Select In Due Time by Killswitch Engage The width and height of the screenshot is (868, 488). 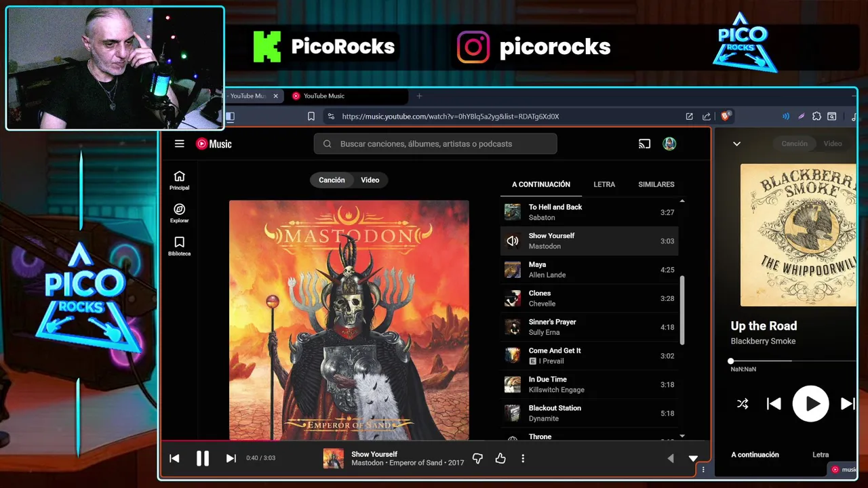[589, 384]
